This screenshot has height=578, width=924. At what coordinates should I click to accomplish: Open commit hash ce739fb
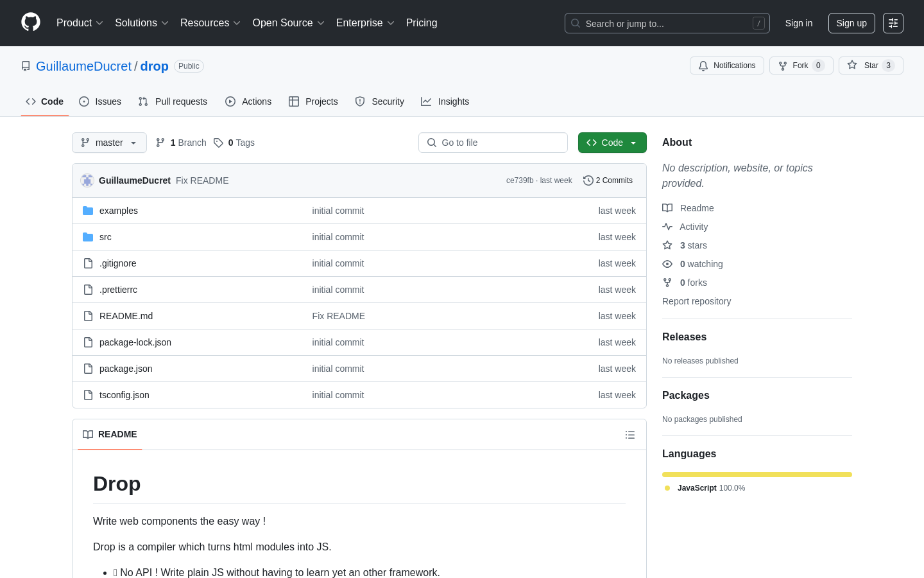click(x=520, y=180)
